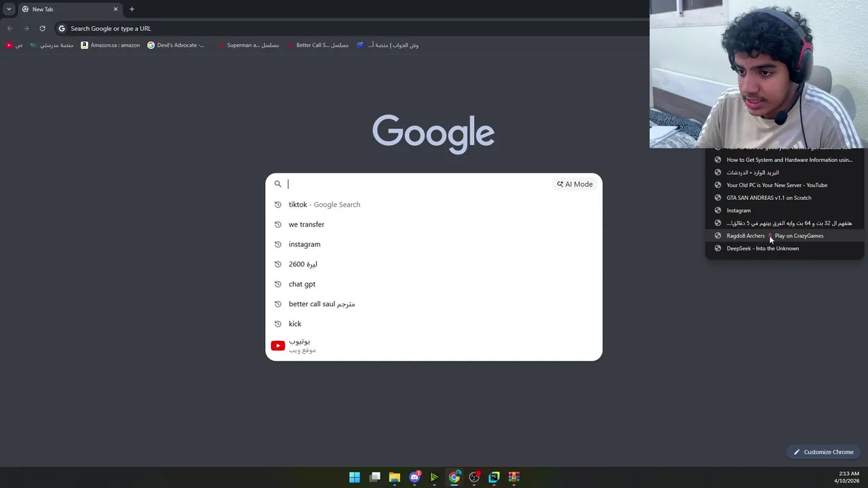
Task: Click globe icon beside GTA SAN ANDREAS entry
Action: tap(718, 198)
